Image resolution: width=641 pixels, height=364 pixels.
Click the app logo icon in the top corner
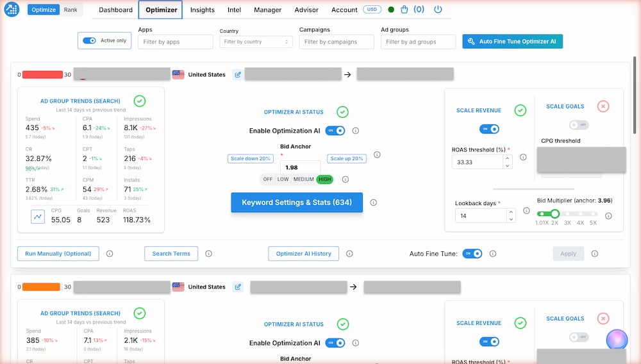pyautogui.click(x=12, y=9)
